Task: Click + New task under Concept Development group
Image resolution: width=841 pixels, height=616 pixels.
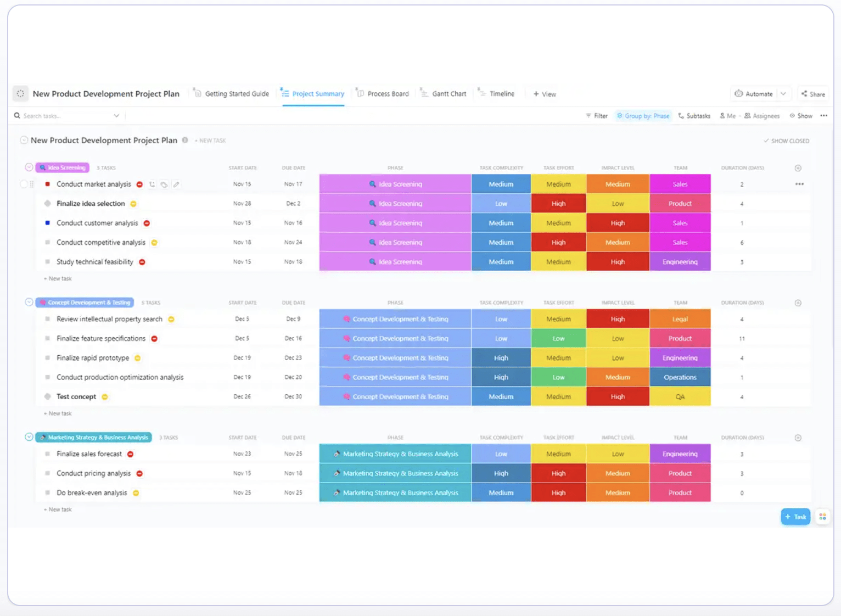Action: tap(58, 413)
